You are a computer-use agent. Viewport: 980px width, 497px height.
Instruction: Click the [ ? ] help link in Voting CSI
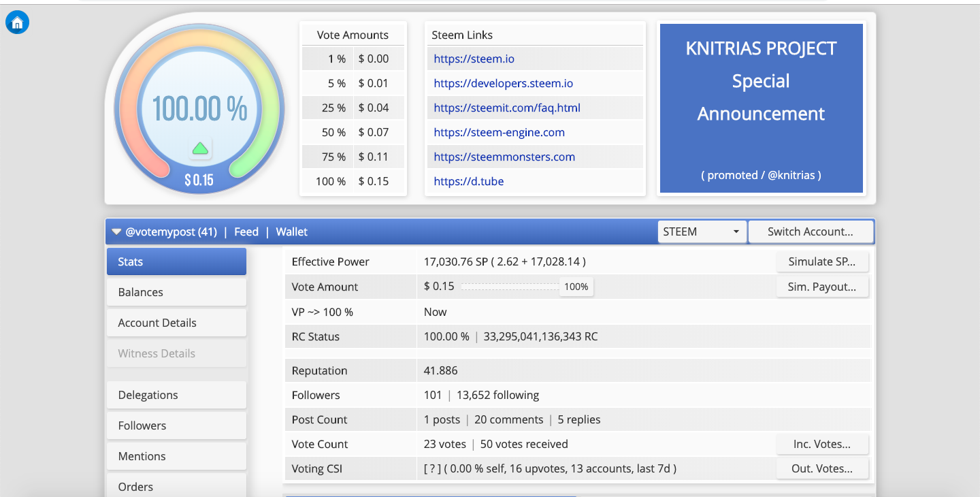tap(433, 468)
